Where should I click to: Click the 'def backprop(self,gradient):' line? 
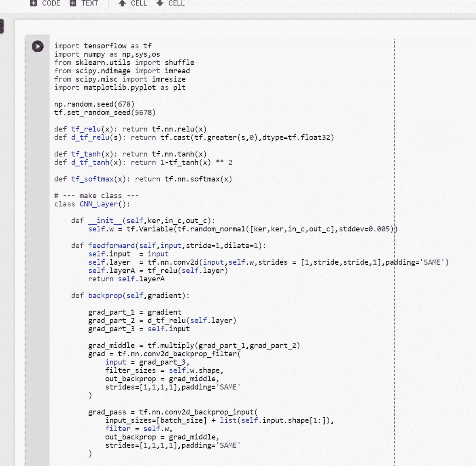[130, 296]
